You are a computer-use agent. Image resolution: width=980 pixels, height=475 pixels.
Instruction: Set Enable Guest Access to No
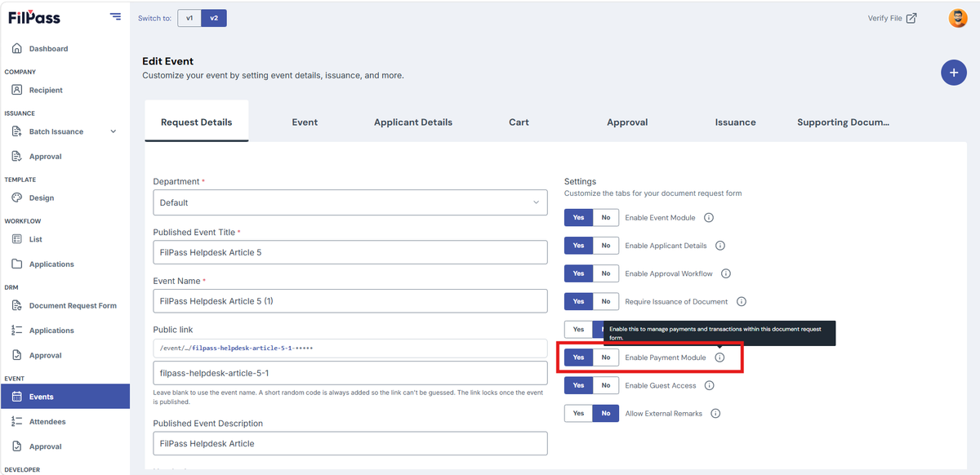click(x=606, y=385)
